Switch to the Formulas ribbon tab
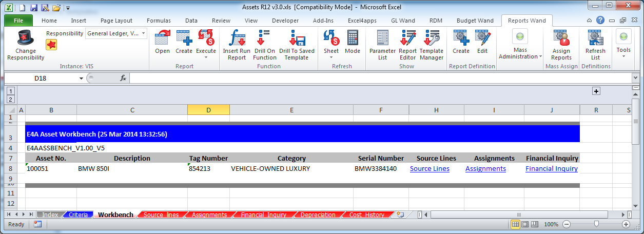The height and width of the screenshot is (234, 644). tap(159, 21)
